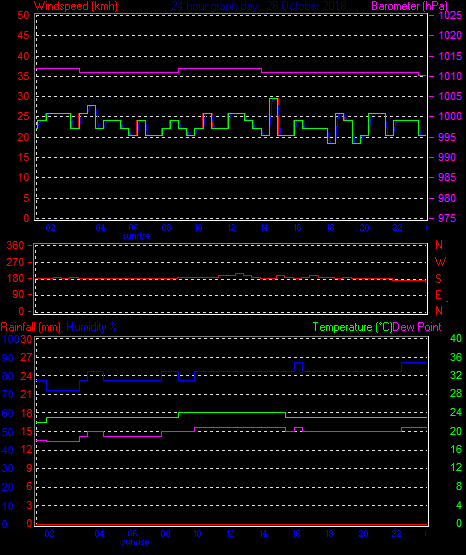Click the W compass label on the direction graph
This screenshot has width=466, height=555.
pyautogui.click(x=440, y=262)
